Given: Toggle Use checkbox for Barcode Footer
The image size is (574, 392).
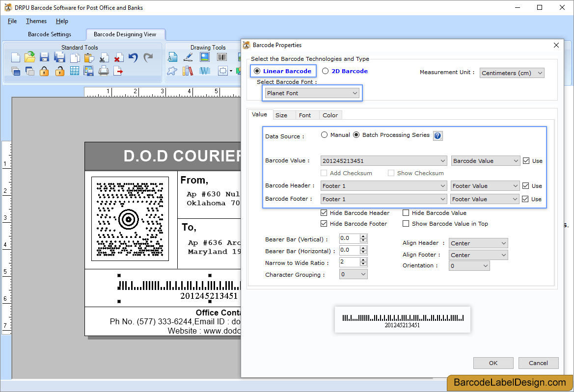Looking at the screenshot, I should [525, 199].
